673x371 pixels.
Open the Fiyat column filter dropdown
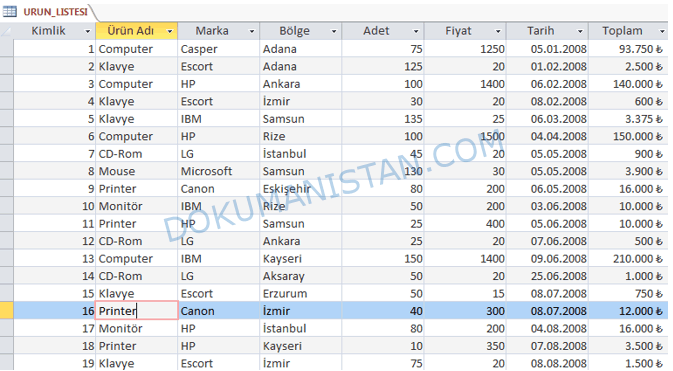point(498,31)
